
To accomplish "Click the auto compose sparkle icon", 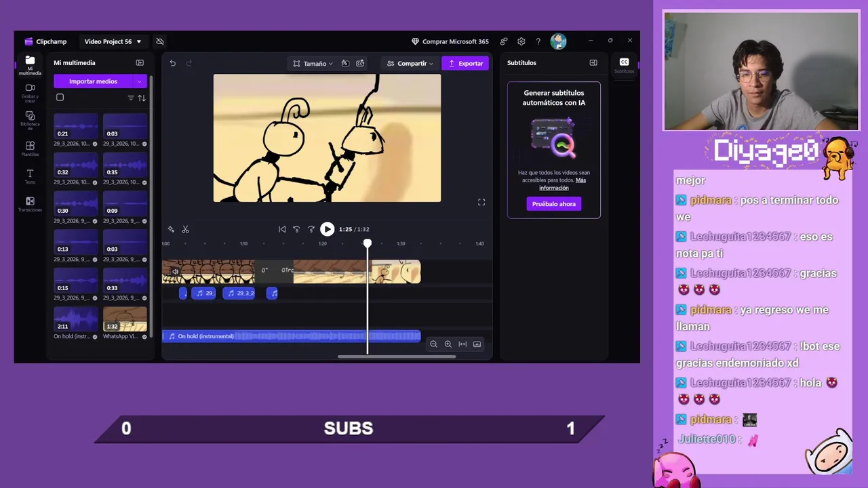I will (x=171, y=230).
